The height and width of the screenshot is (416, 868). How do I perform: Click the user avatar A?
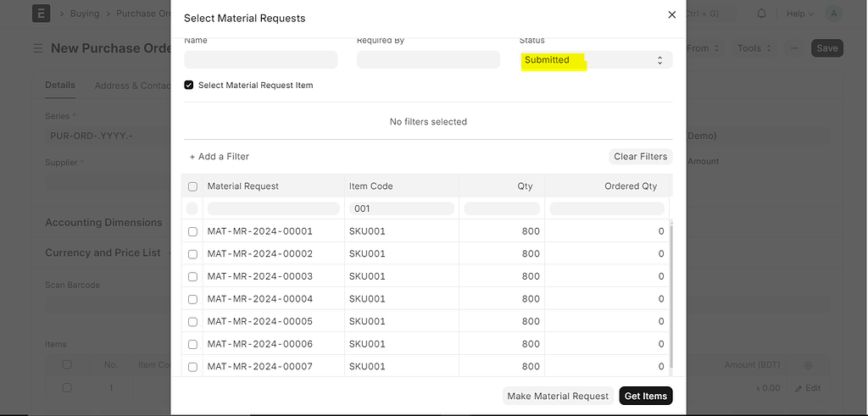pyautogui.click(x=833, y=14)
